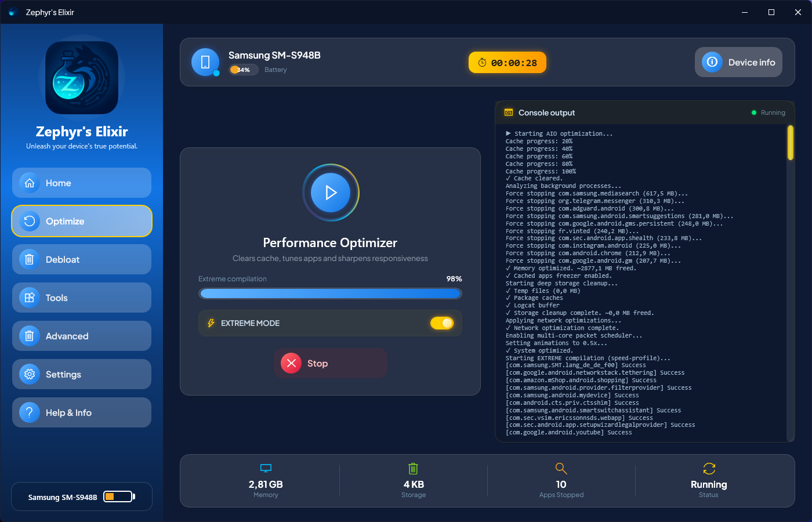Maximize the Zephyr's Elixir window
The width and height of the screenshot is (812, 522).
tap(771, 12)
